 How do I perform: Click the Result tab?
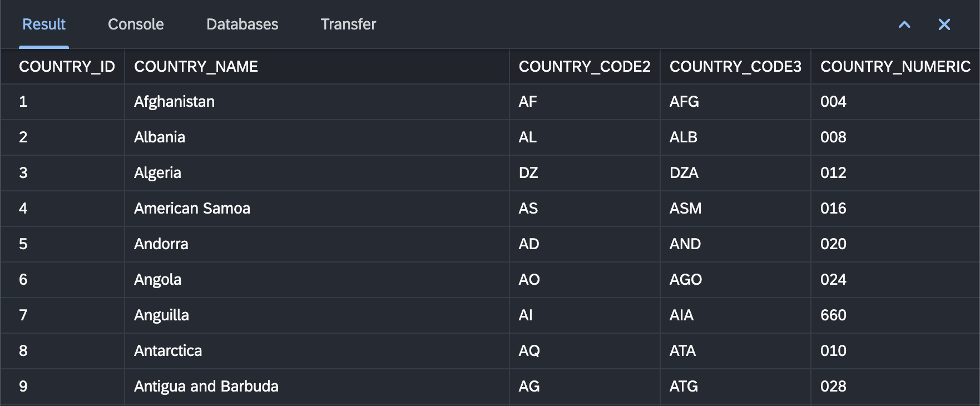click(44, 24)
